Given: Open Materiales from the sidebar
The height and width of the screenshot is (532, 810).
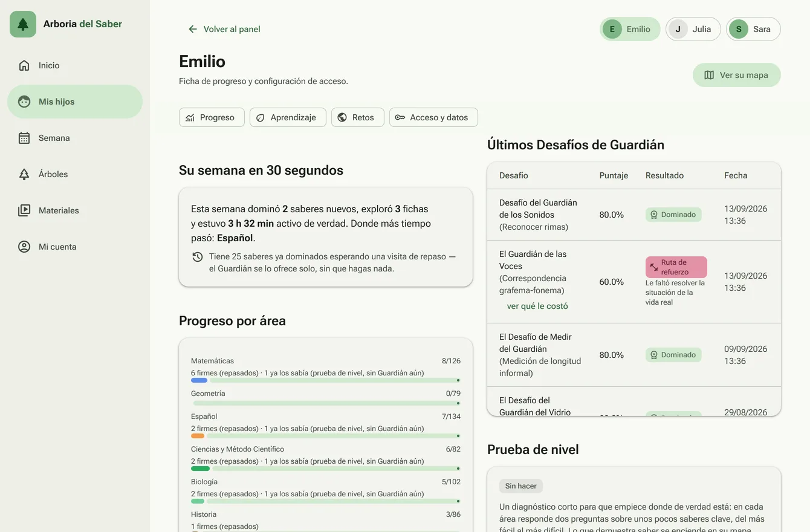Looking at the screenshot, I should (75, 210).
